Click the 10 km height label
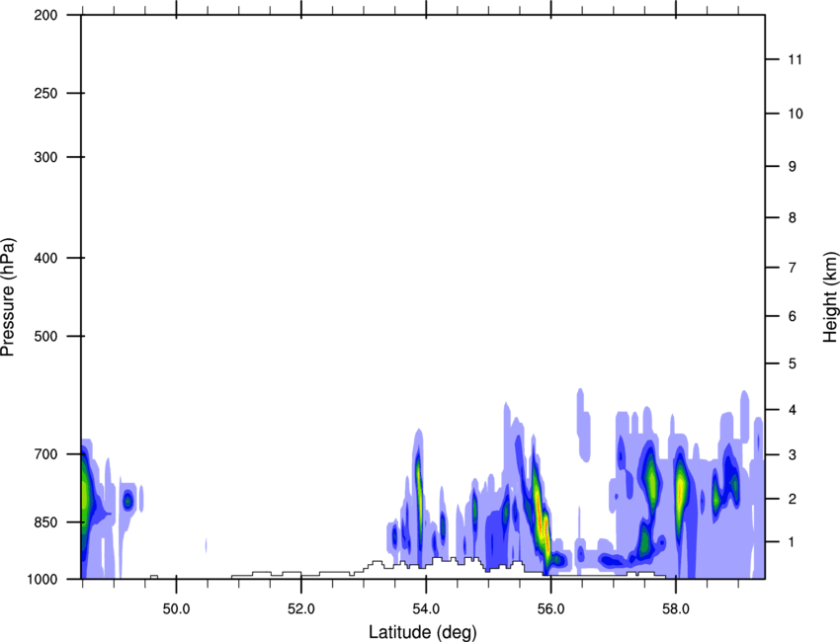 tap(796, 114)
